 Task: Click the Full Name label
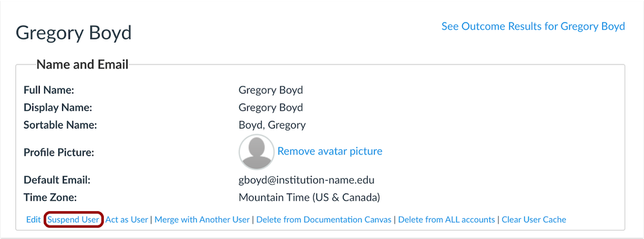pyautogui.click(x=49, y=90)
